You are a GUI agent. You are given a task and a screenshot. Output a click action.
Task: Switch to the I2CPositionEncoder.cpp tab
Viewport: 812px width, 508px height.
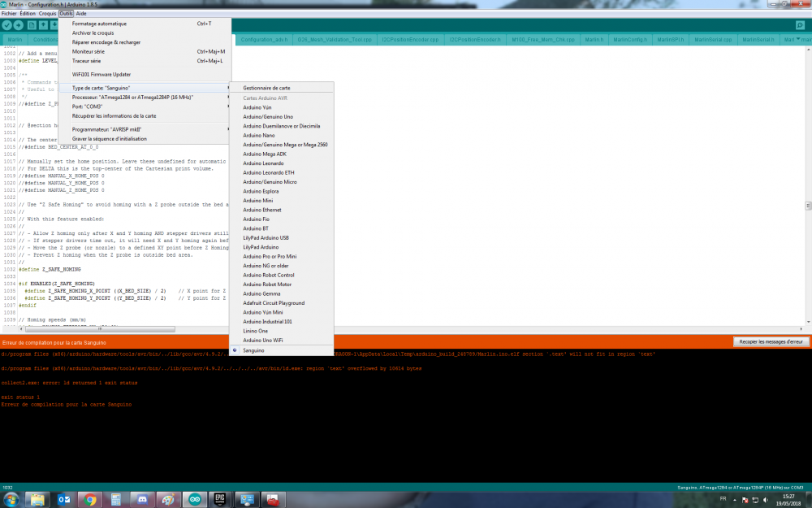coord(410,40)
